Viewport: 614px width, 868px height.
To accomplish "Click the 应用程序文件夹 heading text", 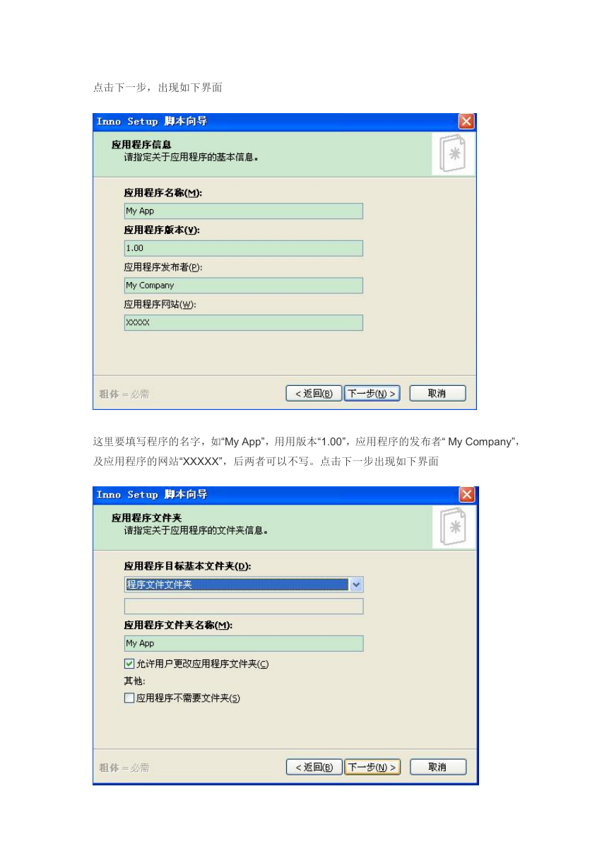I will point(147,518).
